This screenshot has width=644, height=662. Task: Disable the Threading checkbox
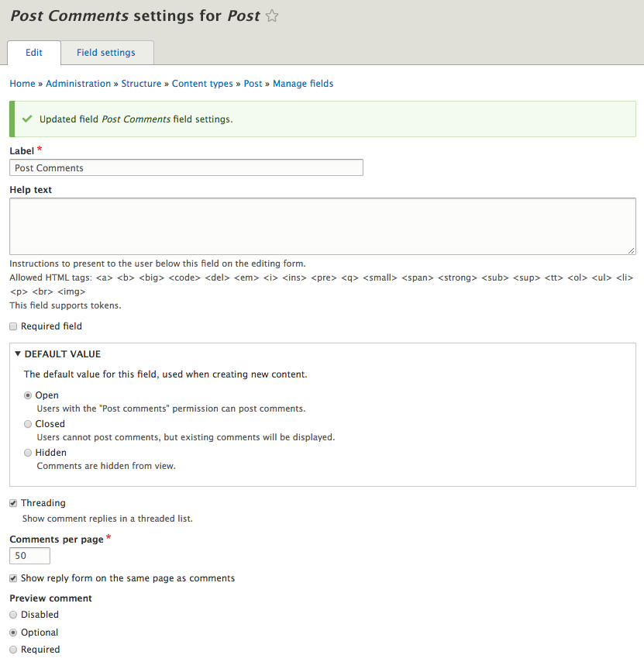(13, 503)
